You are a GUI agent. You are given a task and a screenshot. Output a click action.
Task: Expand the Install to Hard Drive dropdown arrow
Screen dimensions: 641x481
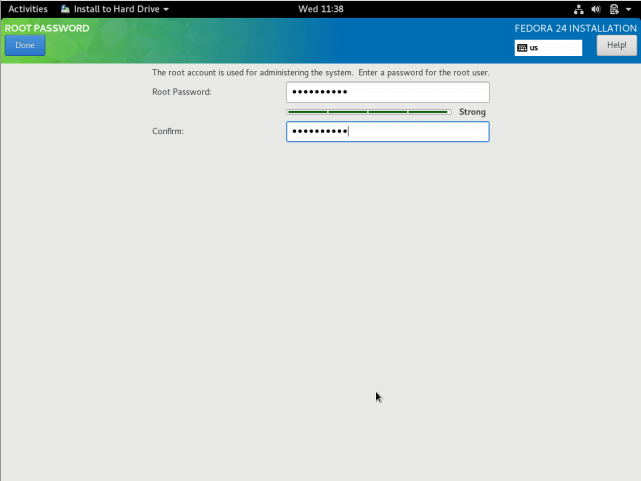click(166, 9)
